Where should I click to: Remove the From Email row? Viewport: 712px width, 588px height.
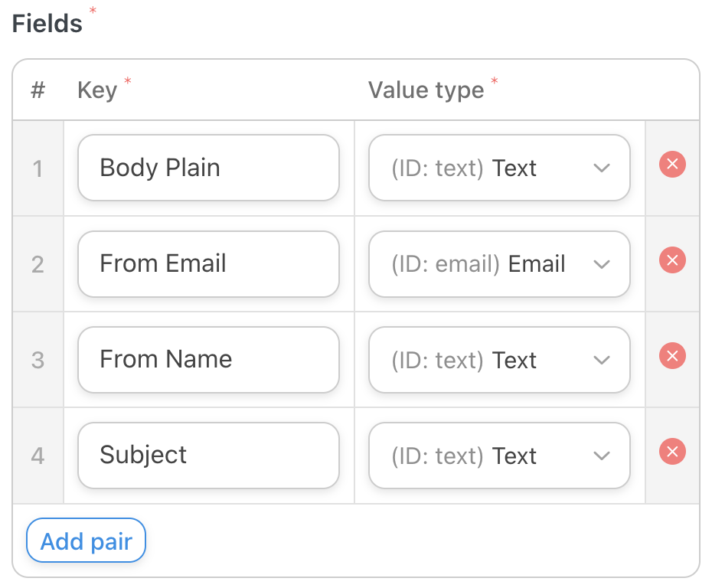[671, 260]
